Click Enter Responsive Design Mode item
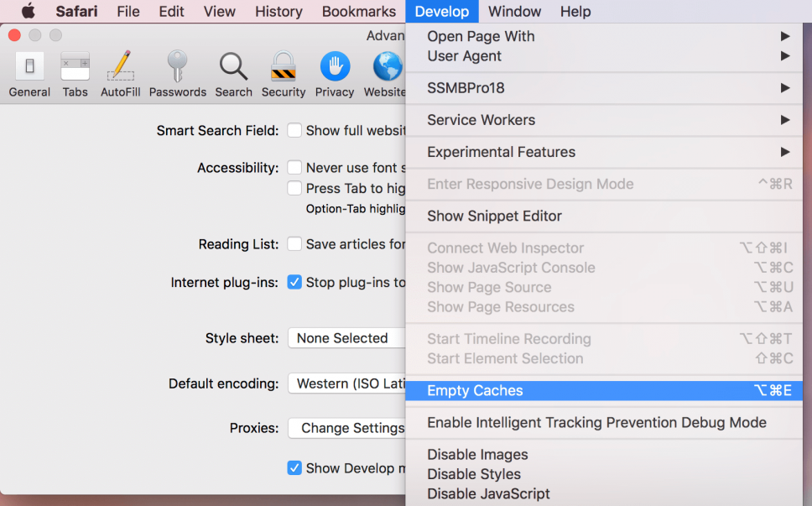The image size is (812, 506). tap(604, 184)
